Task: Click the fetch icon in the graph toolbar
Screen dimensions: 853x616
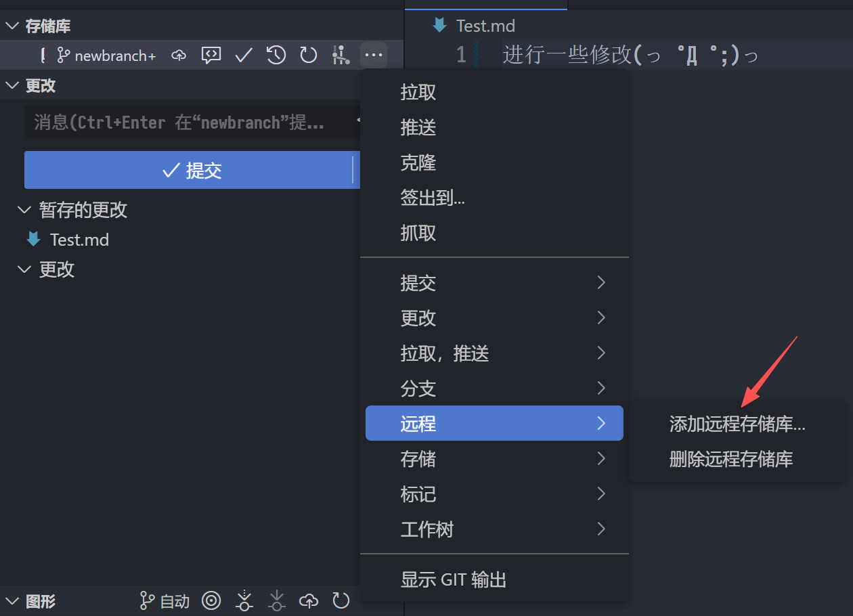Action: [x=244, y=601]
